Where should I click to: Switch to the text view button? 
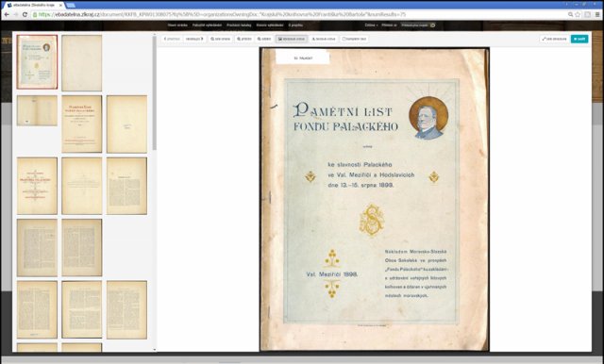click(x=324, y=39)
